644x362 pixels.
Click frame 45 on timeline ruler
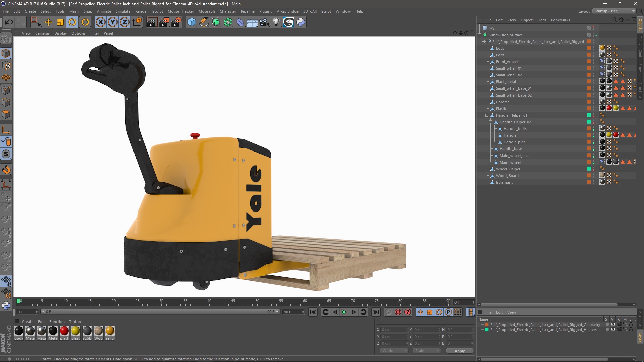point(233,301)
